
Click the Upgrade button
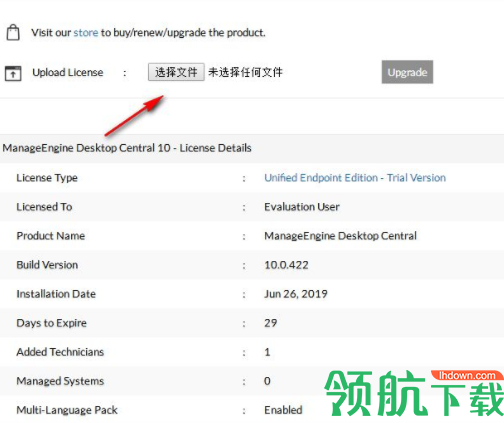click(x=407, y=72)
